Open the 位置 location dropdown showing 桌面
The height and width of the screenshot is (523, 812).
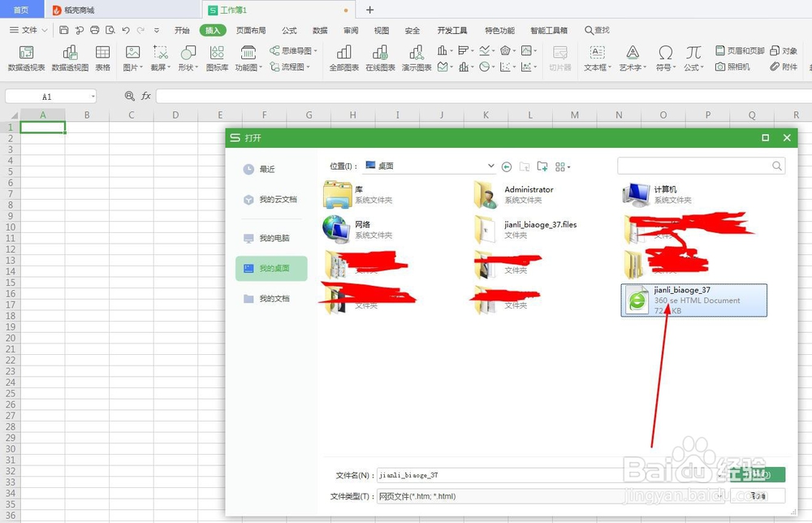click(x=491, y=166)
